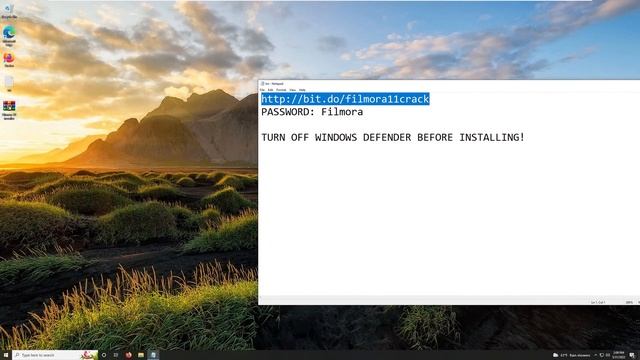Open Notepad's View menu
The width and height of the screenshot is (640, 360).
(292, 90)
